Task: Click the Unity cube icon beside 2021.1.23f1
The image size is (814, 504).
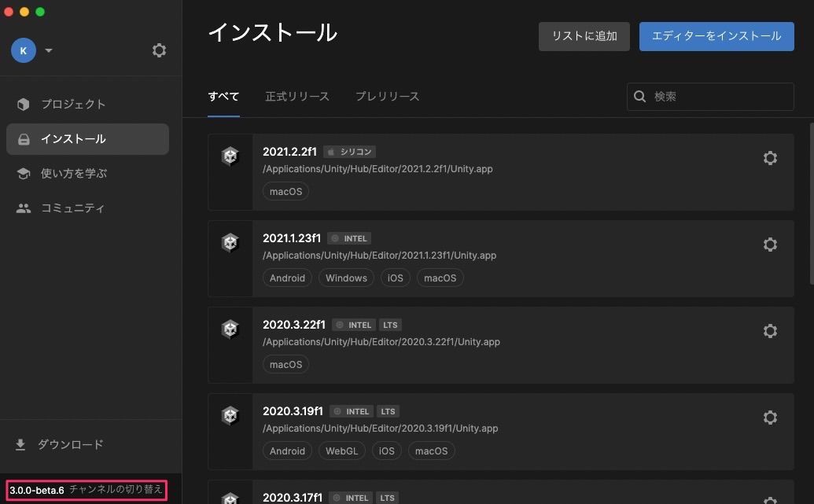Action: tap(230, 242)
